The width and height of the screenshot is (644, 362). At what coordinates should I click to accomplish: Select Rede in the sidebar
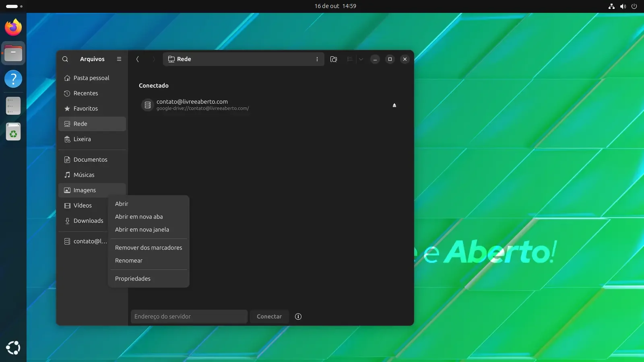coord(92,124)
